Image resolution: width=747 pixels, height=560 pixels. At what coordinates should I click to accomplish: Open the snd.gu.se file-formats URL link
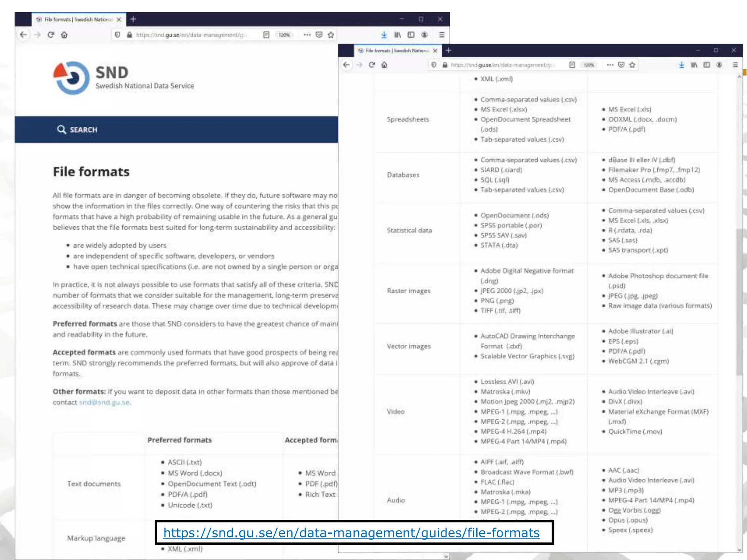pyautogui.click(x=351, y=533)
